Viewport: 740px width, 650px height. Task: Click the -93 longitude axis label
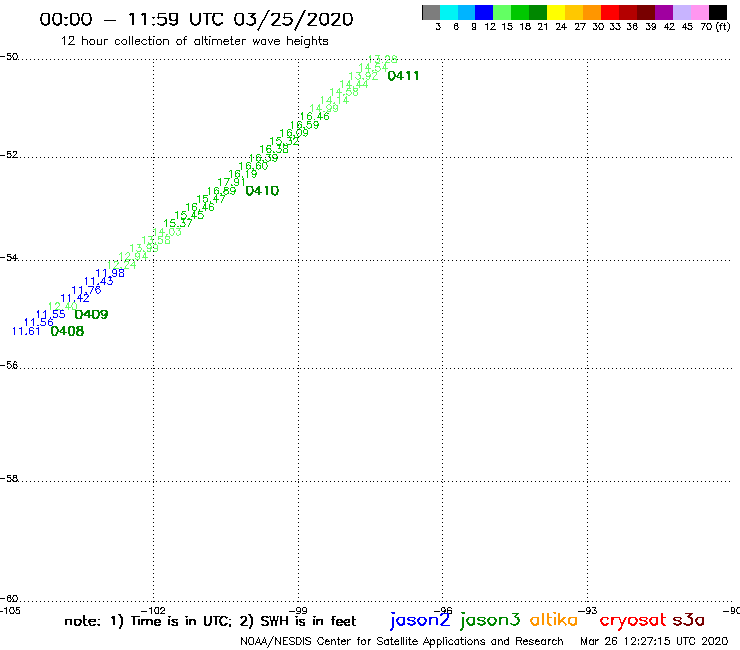pyautogui.click(x=588, y=610)
